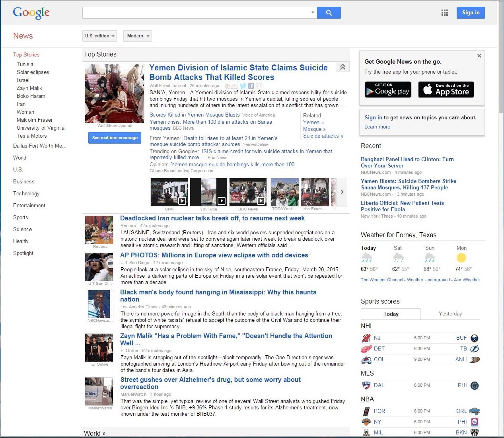Play the BBC News video thumbnail
504x438 pixels.
click(x=248, y=192)
